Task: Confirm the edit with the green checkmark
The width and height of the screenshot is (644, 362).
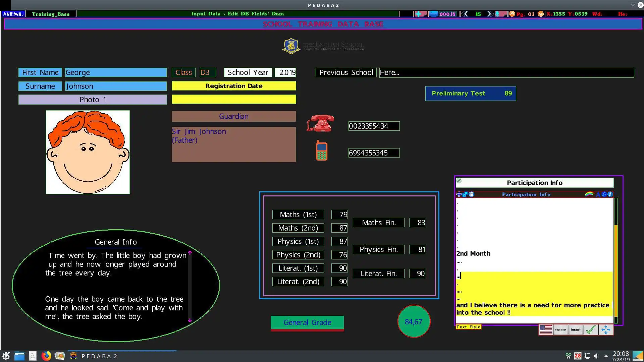Action: coord(591,330)
